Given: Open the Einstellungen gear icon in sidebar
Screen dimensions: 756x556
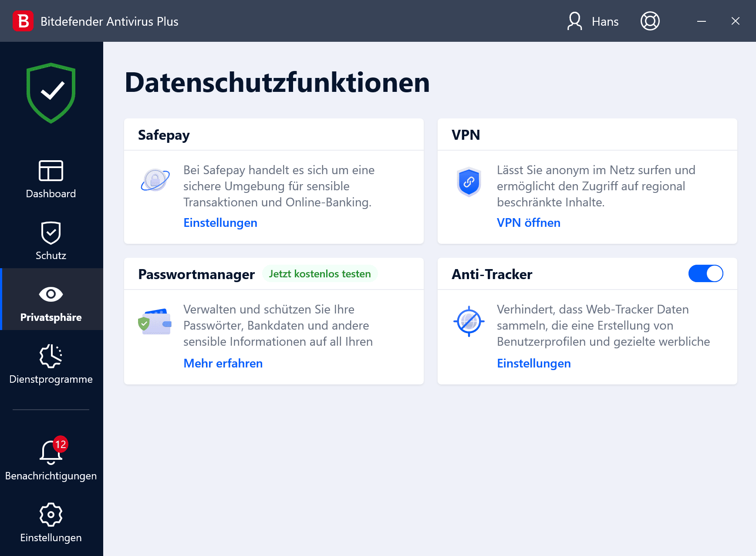Looking at the screenshot, I should click(x=51, y=515).
